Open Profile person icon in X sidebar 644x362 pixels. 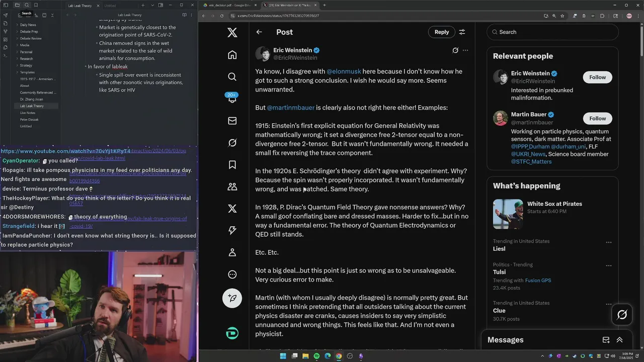click(x=232, y=252)
